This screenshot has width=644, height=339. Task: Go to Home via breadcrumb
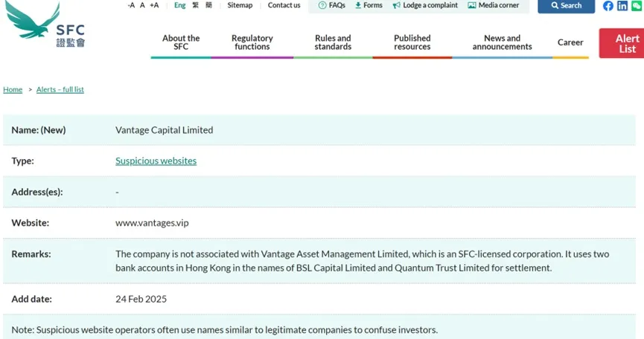13,89
